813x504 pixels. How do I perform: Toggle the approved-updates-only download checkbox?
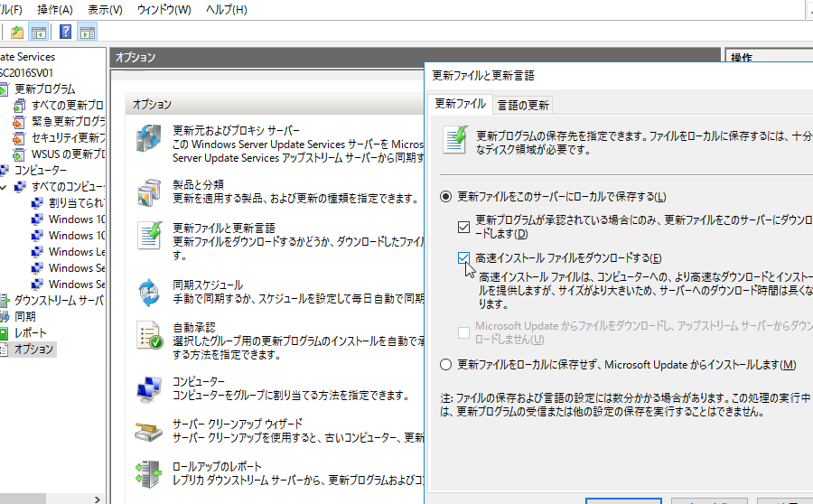pyautogui.click(x=464, y=226)
